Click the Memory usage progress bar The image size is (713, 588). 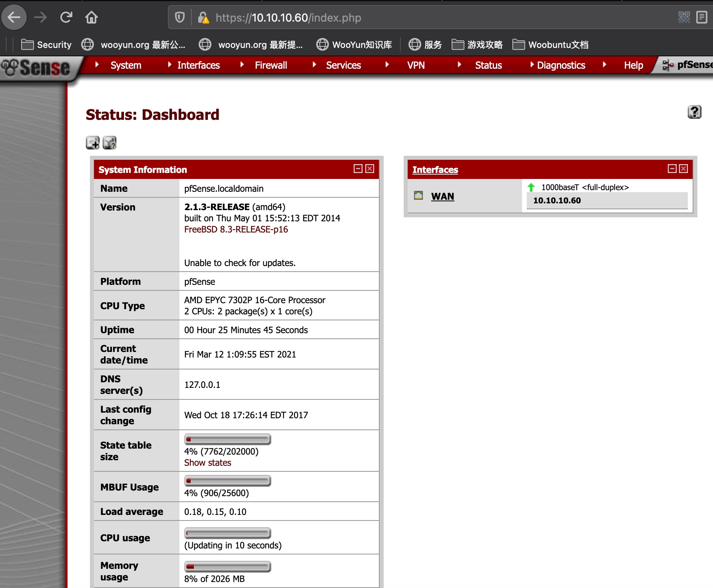coord(227,566)
